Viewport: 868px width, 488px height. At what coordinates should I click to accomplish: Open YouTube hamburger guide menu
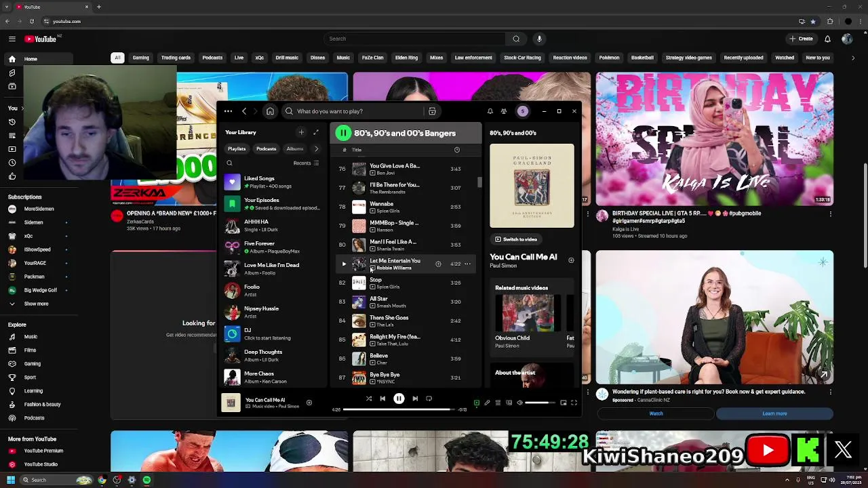coord(12,39)
